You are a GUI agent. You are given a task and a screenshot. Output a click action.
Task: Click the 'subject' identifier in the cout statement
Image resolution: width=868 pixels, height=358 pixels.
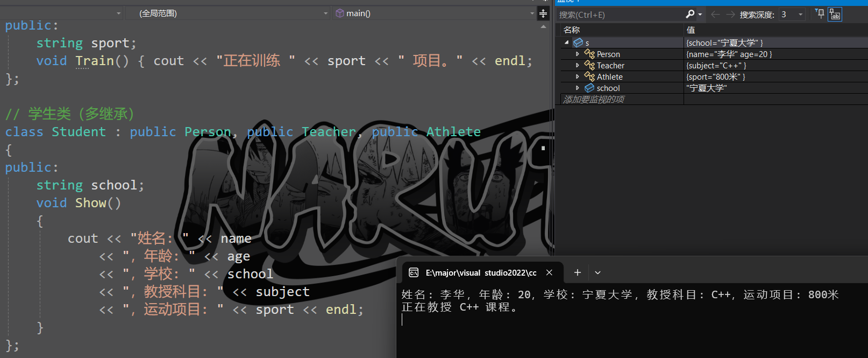point(283,292)
